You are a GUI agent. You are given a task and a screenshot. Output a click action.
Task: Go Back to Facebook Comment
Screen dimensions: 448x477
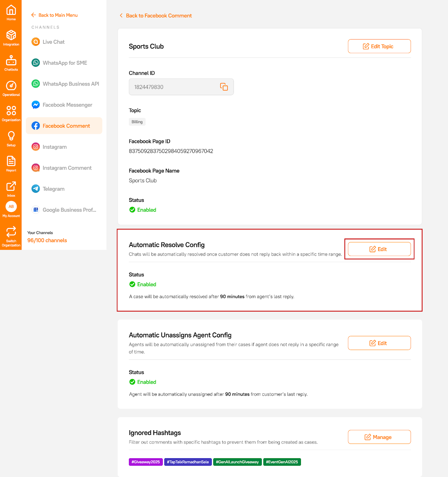pyautogui.click(x=156, y=16)
